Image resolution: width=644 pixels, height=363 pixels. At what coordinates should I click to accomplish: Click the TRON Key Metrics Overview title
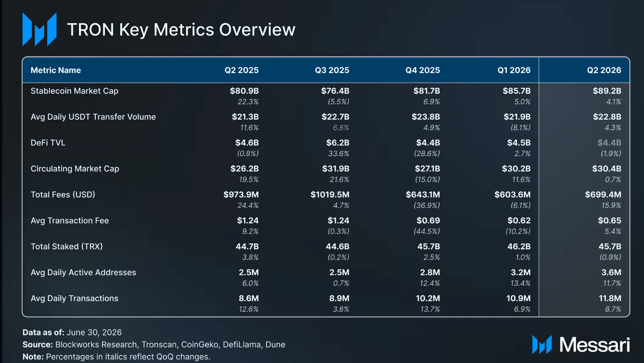[181, 30]
